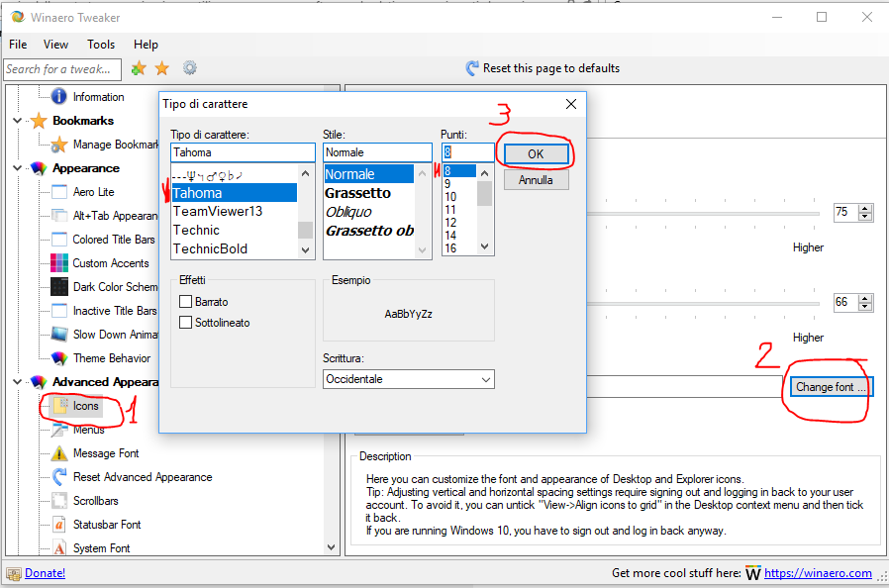
Task: Open the Scrittura Occidentale dropdown
Action: (408, 379)
